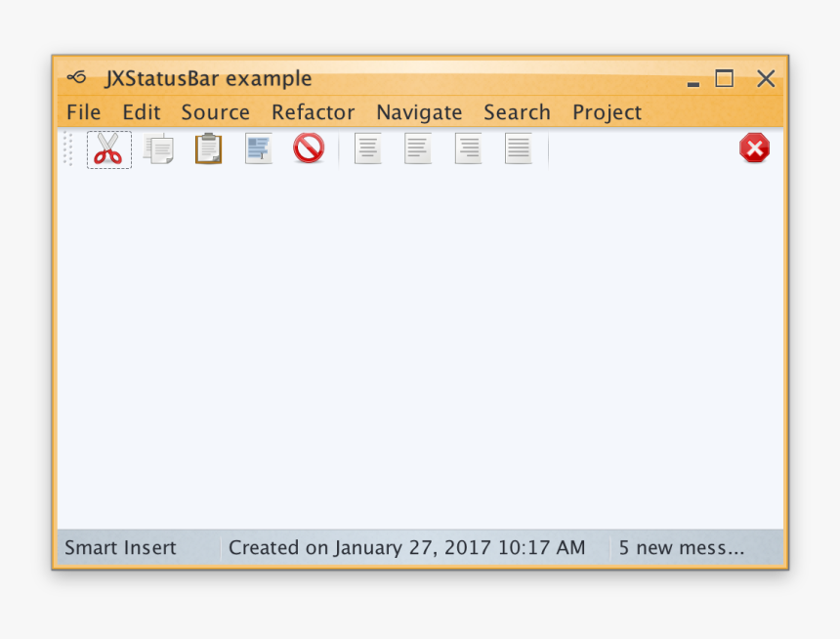Click the red prohibited circle icon

tap(309, 148)
